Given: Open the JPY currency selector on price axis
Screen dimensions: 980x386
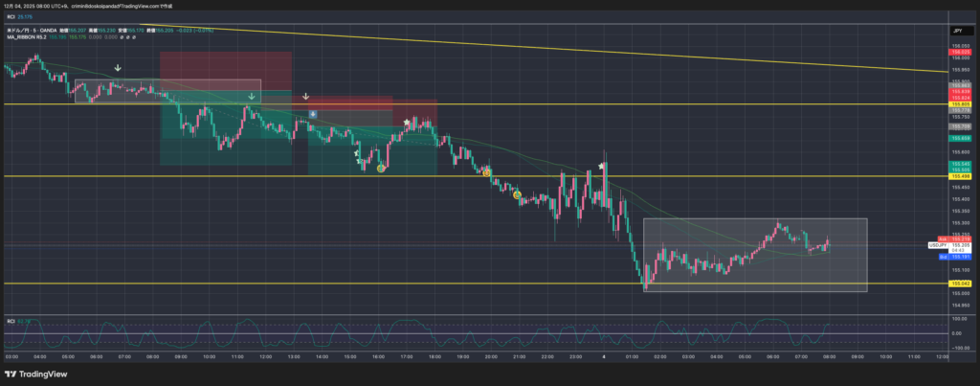Looking at the screenshot, I should (x=957, y=32).
